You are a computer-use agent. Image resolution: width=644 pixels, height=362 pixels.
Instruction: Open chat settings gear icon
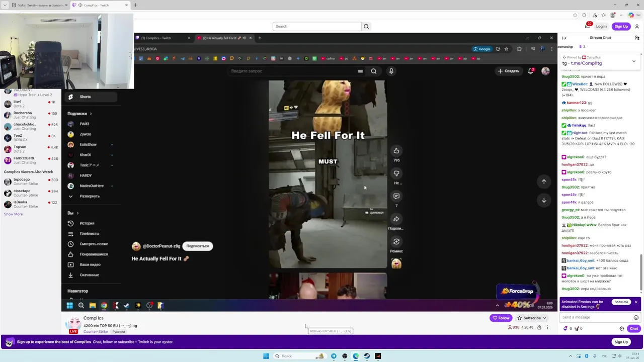pos(622,328)
